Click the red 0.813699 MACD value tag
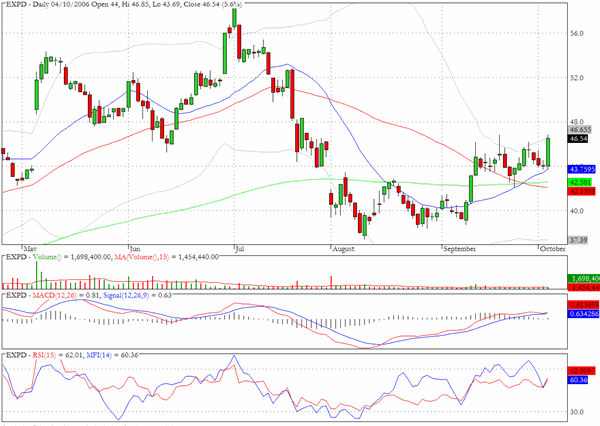Image resolution: width=600 pixels, height=426 pixels. pyautogui.click(x=582, y=305)
